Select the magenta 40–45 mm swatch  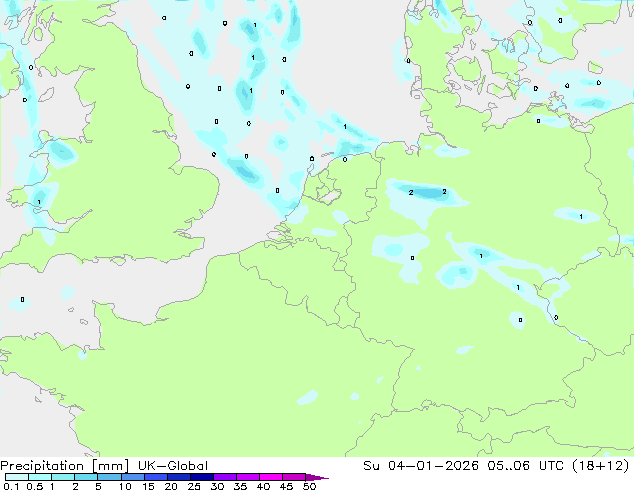pos(271,477)
